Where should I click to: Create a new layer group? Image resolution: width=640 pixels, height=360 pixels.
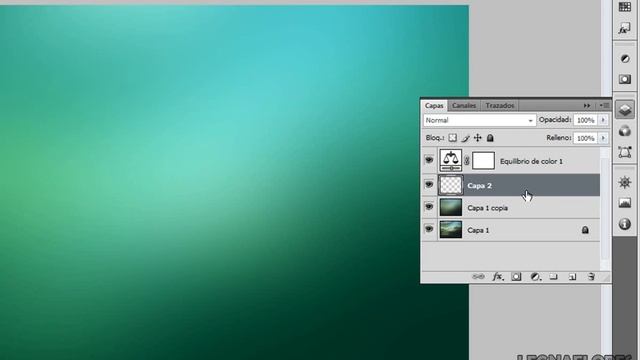[x=553, y=277]
